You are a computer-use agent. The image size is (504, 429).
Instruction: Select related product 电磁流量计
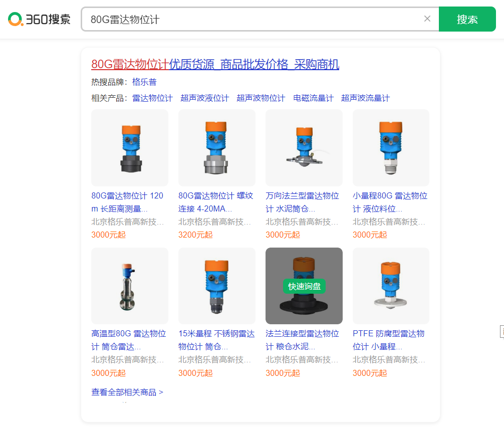pyautogui.click(x=313, y=98)
